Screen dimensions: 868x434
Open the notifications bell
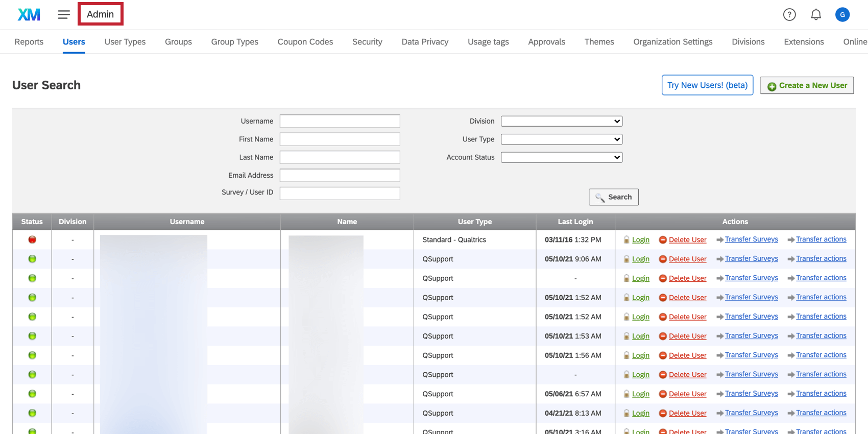[x=816, y=14]
